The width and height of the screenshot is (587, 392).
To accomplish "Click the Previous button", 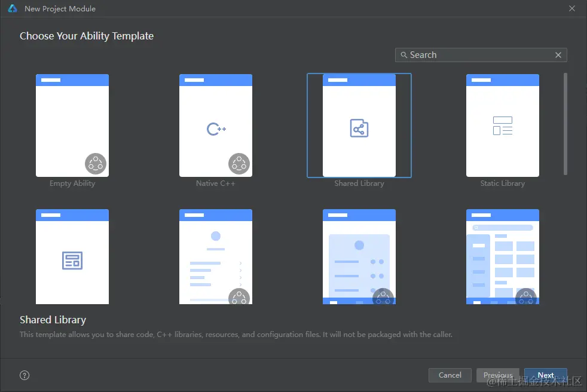I will coord(498,375).
